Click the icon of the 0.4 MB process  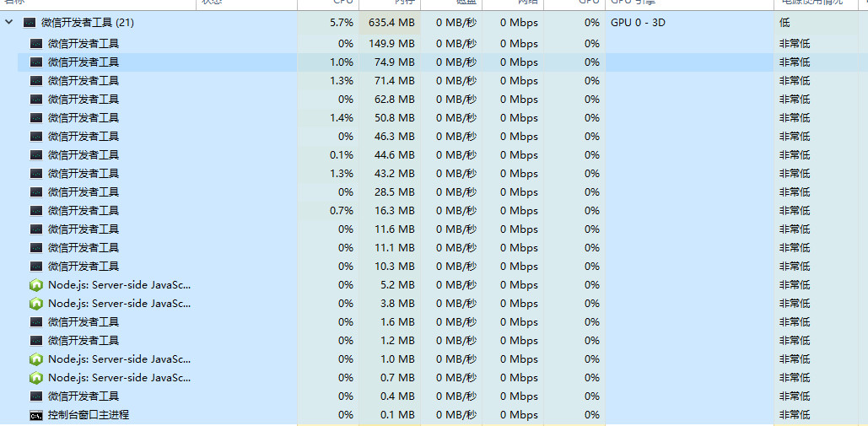[36, 396]
